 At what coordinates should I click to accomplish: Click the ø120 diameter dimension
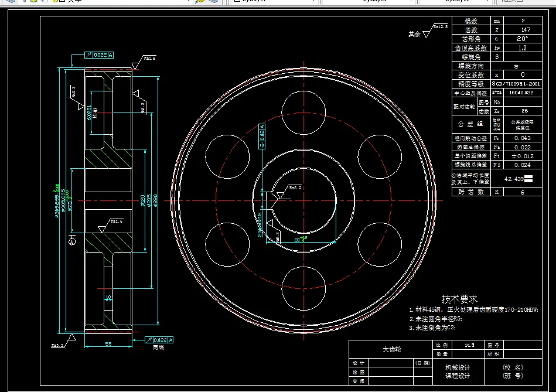click(142, 201)
